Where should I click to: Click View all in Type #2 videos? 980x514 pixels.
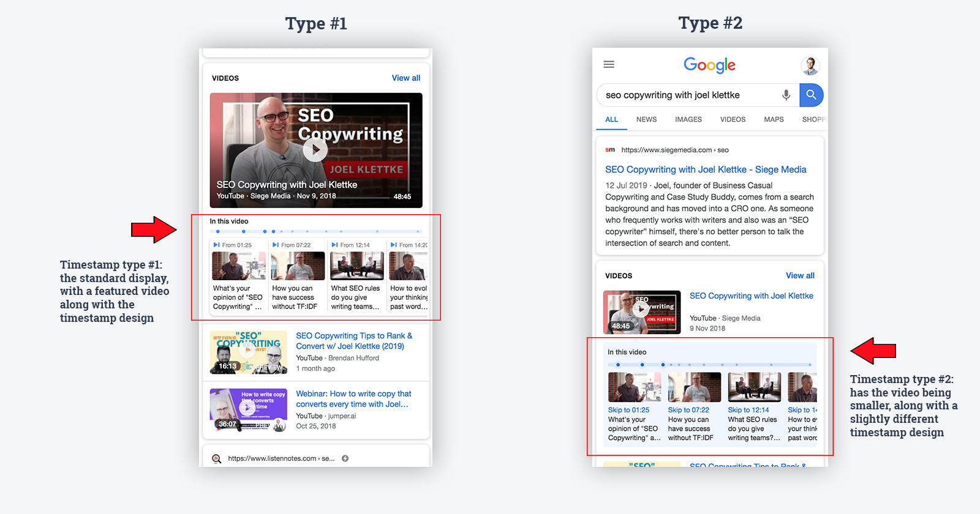[800, 275]
